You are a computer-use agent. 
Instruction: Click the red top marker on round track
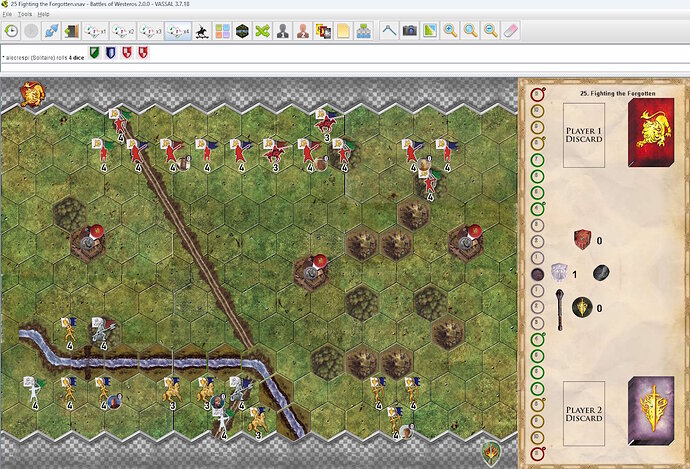[x=538, y=94]
